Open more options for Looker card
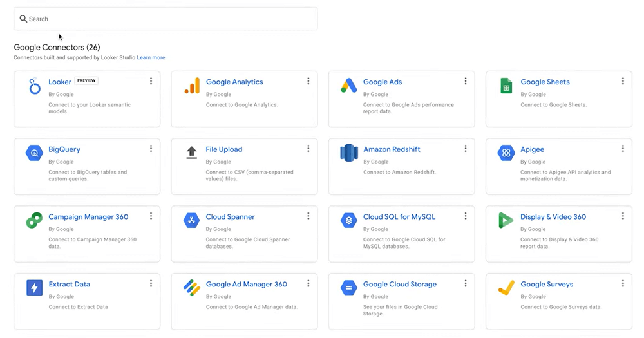This screenshot has height=338, width=644. 151,81
